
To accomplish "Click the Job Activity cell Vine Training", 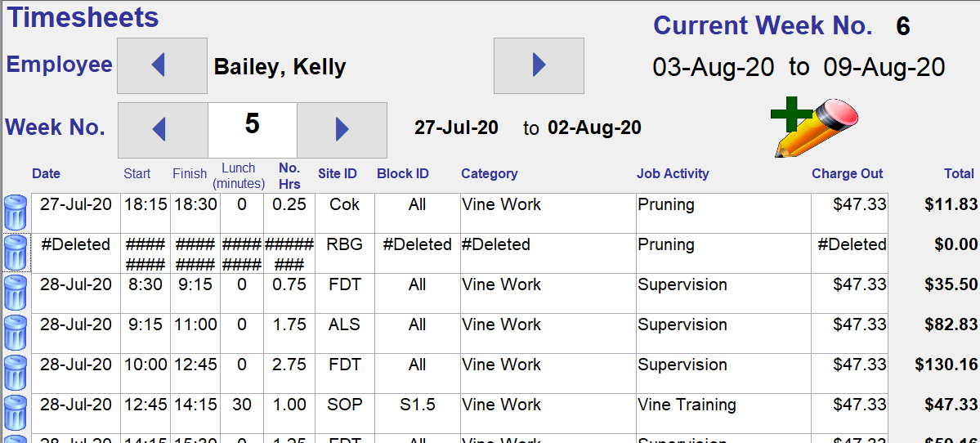I will 723,413.
